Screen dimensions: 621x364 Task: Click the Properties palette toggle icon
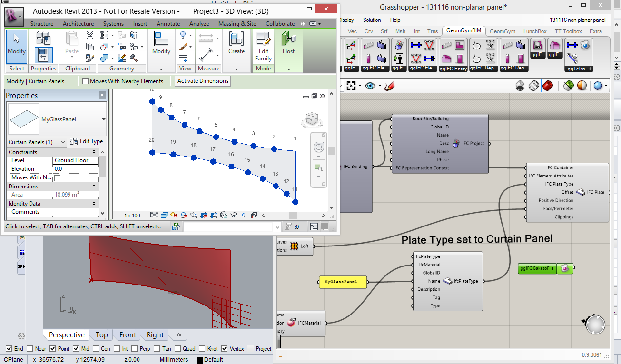point(43,56)
